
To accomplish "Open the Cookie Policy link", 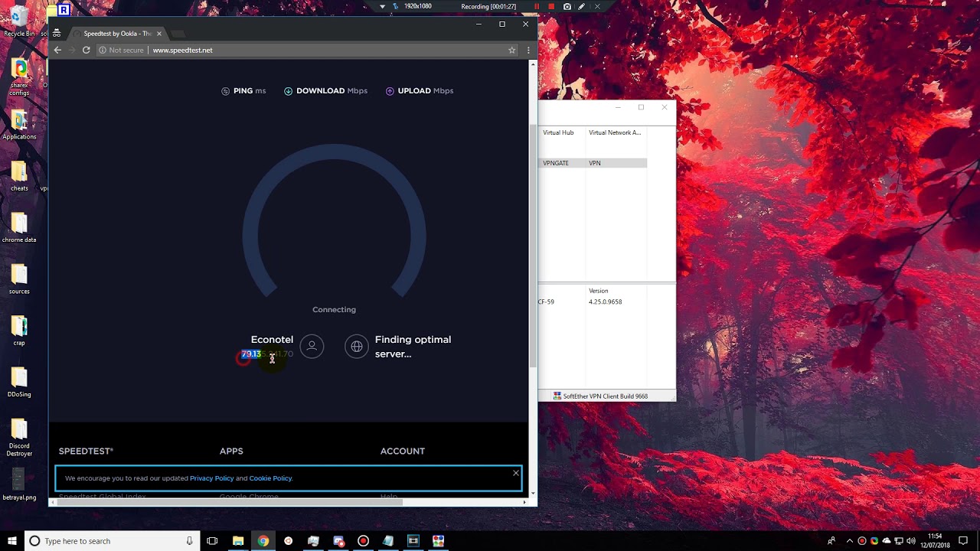I will (x=270, y=478).
